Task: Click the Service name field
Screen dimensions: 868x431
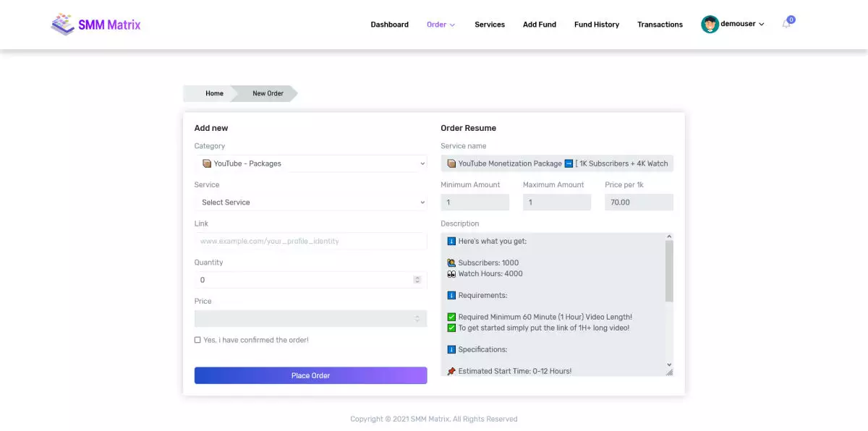Action: [x=557, y=163]
